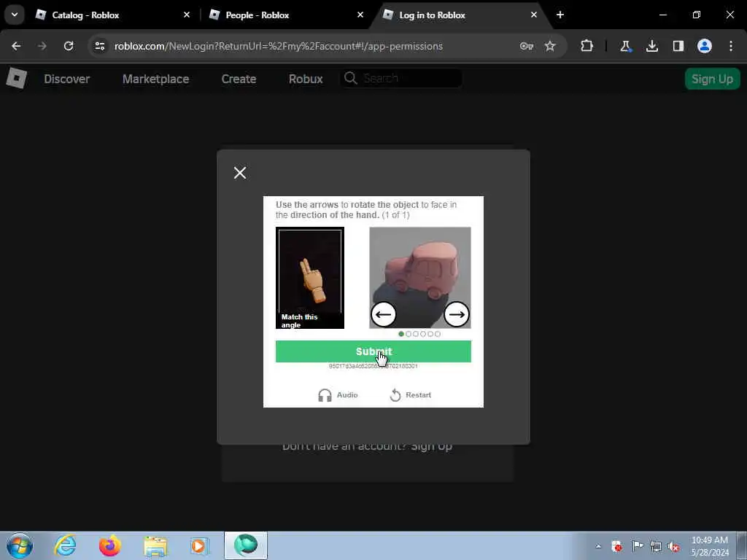Open Chrome Labs flask icon
The height and width of the screenshot is (560, 747).
(x=625, y=46)
